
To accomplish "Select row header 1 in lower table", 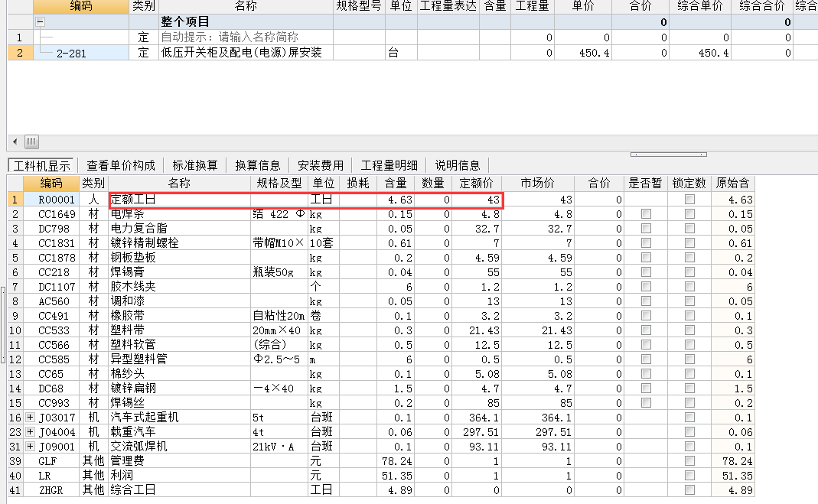I will (x=15, y=200).
